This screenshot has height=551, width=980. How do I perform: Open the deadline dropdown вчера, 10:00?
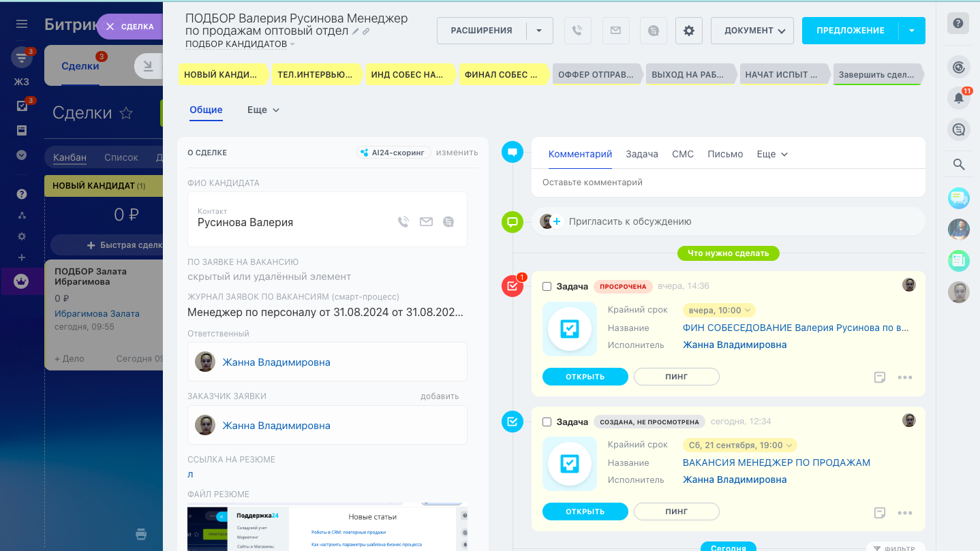tap(719, 311)
